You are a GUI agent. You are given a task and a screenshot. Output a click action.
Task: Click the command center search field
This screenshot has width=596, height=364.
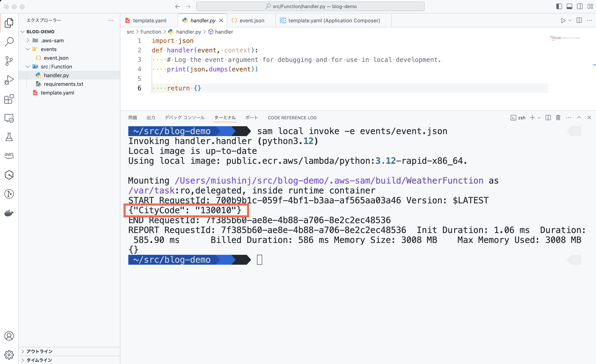[x=310, y=7]
